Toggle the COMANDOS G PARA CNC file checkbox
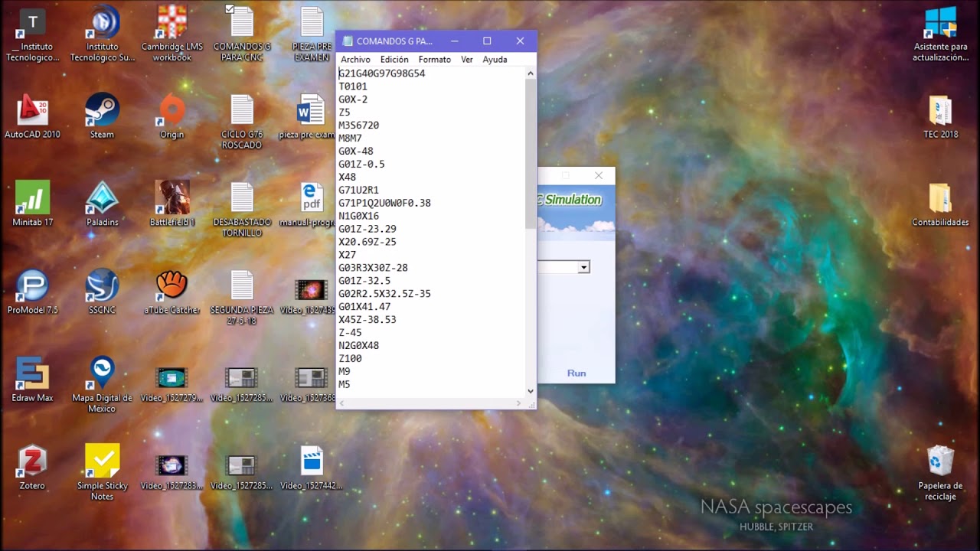The width and height of the screenshot is (980, 551). (x=230, y=9)
